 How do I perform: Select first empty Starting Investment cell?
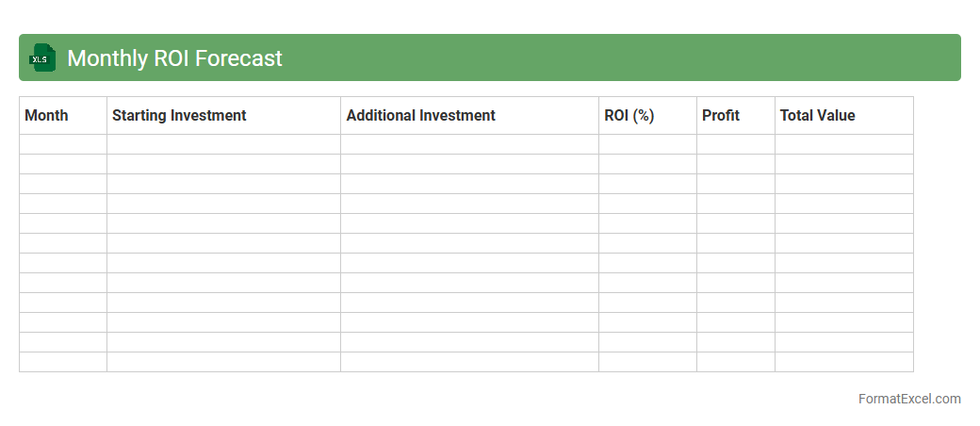pyautogui.click(x=223, y=144)
